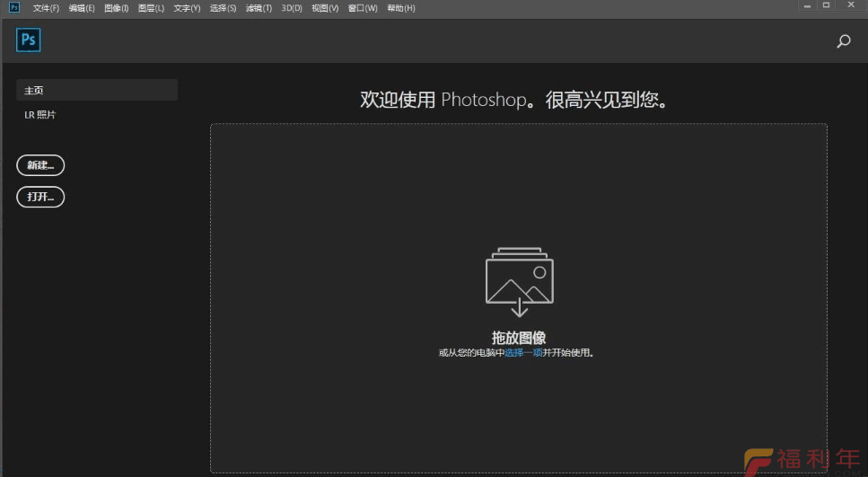Open the 滤镜(T) menu

point(259,8)
